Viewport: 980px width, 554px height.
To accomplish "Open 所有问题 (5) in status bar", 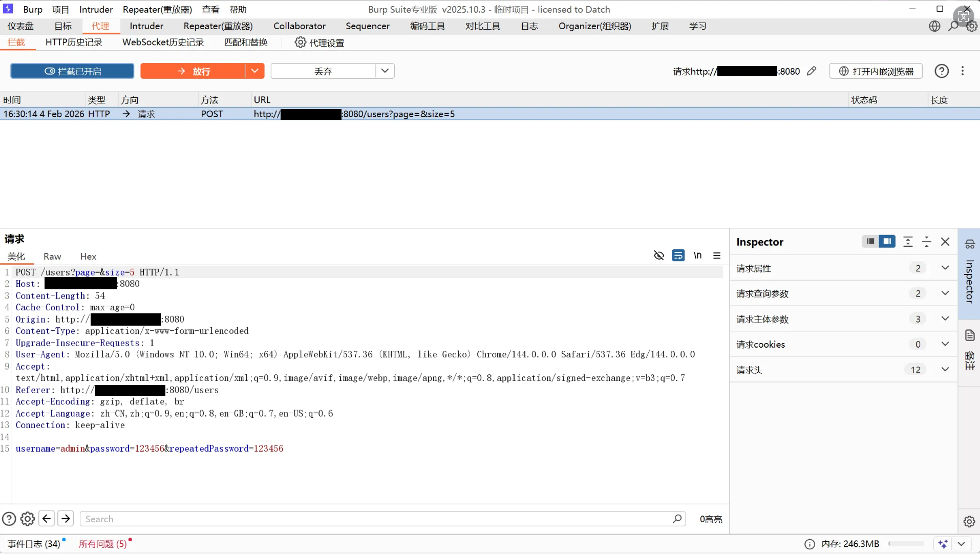I will coord(102,544).
